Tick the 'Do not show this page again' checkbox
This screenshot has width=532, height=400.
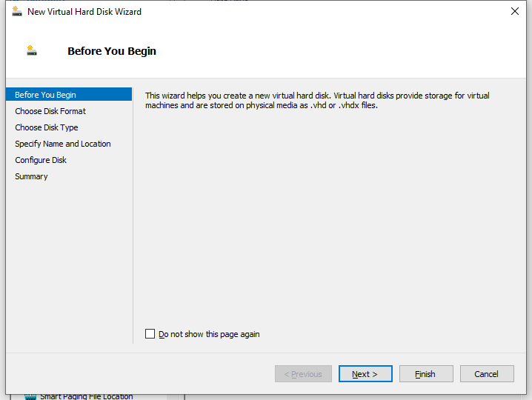(x=150, y=334)
